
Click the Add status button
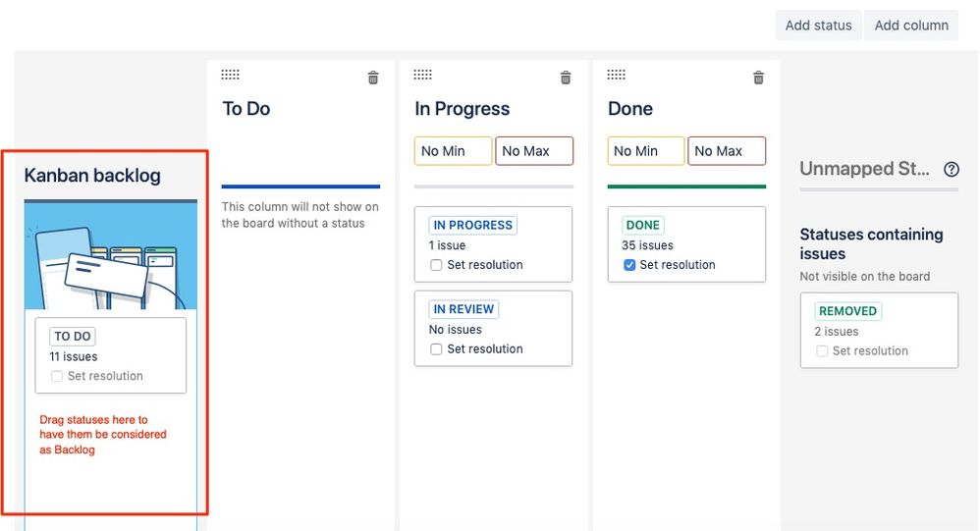(x=818, y=26)
